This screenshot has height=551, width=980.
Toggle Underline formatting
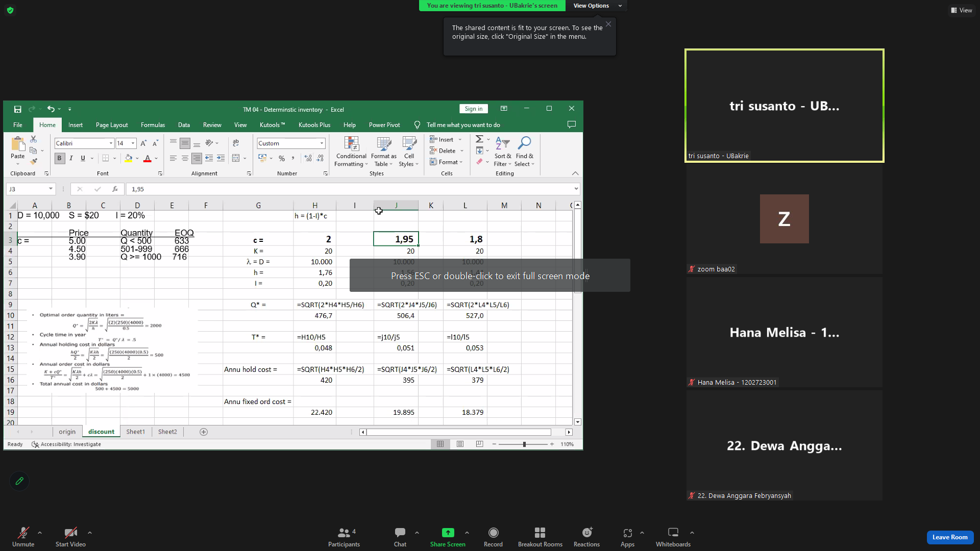click(x=83, y=159)
